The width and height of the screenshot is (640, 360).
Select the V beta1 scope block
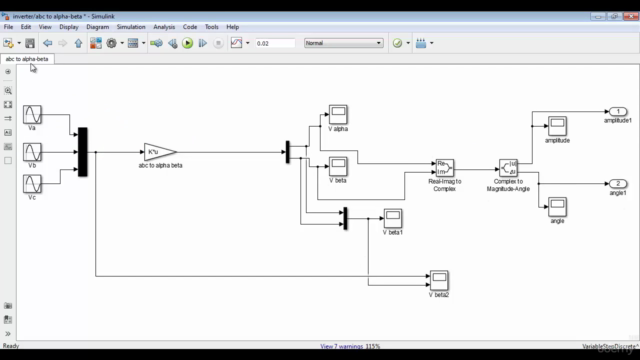[393, 218]
